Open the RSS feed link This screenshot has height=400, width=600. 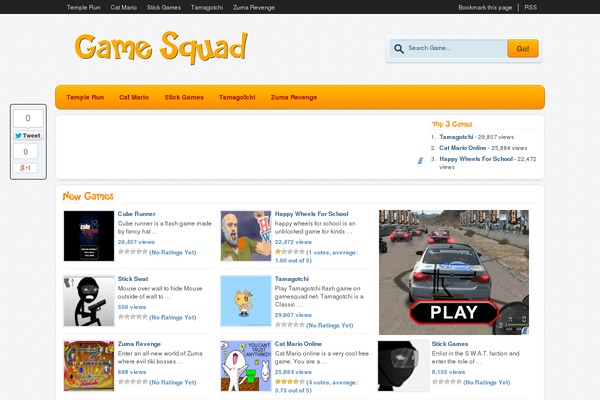point(530,7)
